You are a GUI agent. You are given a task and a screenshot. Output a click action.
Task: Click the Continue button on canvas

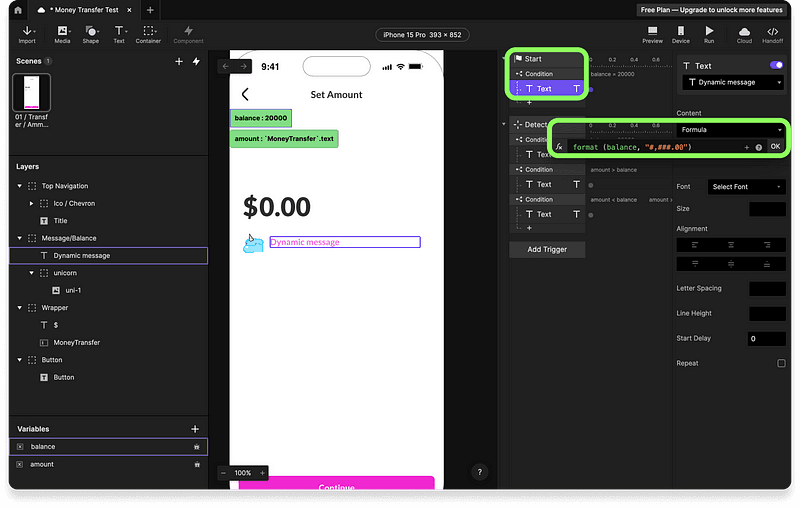click(x=336, y=483)
